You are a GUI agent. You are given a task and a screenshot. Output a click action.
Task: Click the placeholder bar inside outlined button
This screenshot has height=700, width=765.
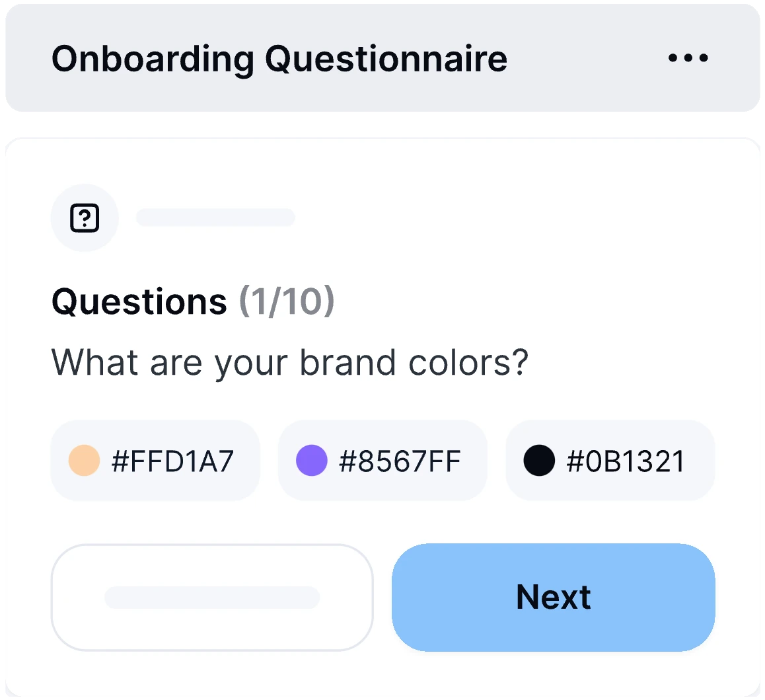point(212,598)
